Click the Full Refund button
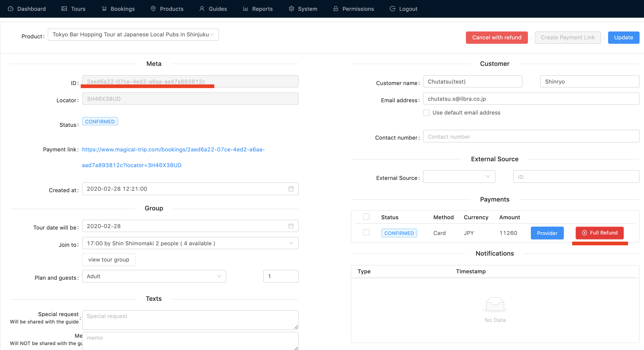644x350 pixels. [599, 233]
